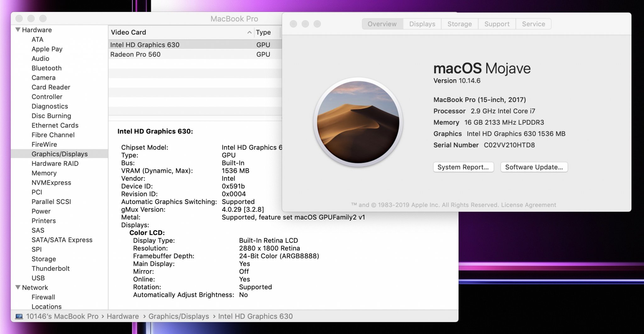Click the serial number C02VV210HTD8
The image size is (644, 334).
[x=509, y=145]
